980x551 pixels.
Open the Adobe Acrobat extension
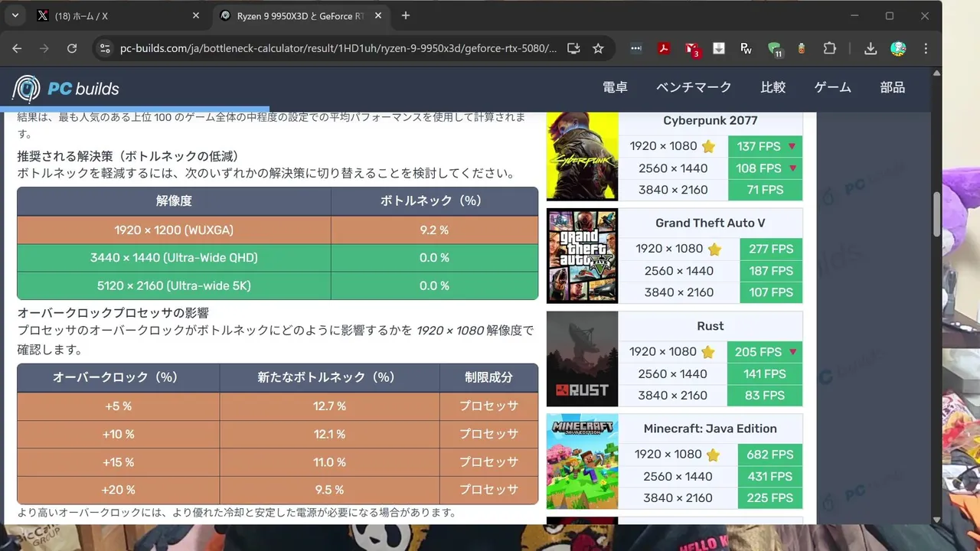pyautogui.click(x=664, y=48)
